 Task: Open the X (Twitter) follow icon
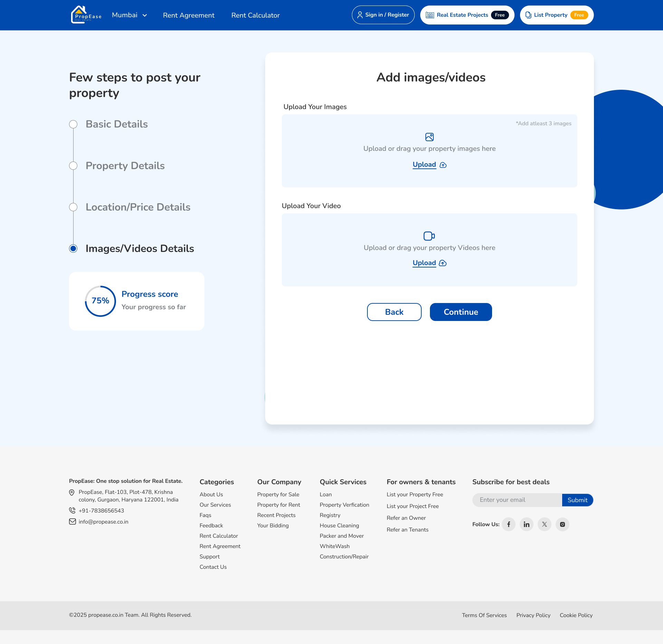[x=545, y=524]
